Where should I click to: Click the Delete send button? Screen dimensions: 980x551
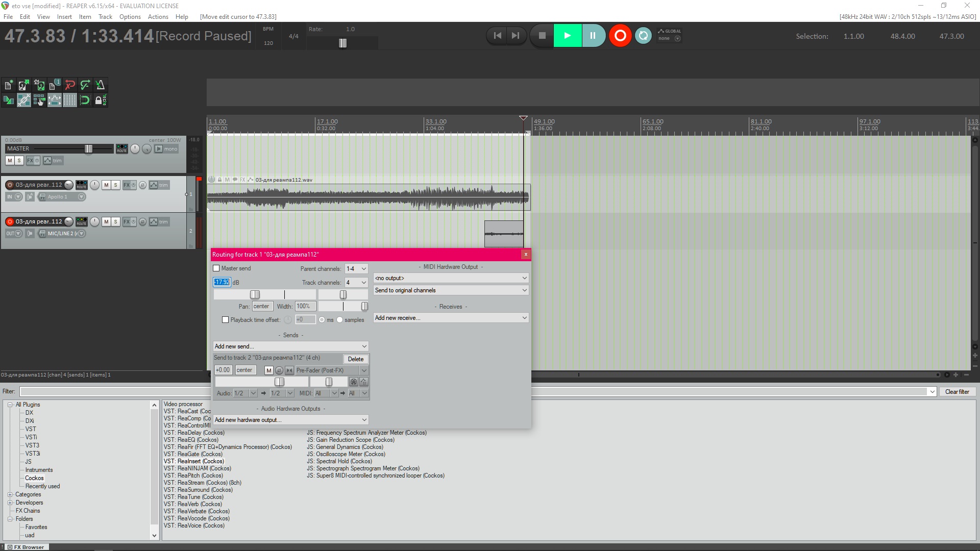[x=355, y=359]
